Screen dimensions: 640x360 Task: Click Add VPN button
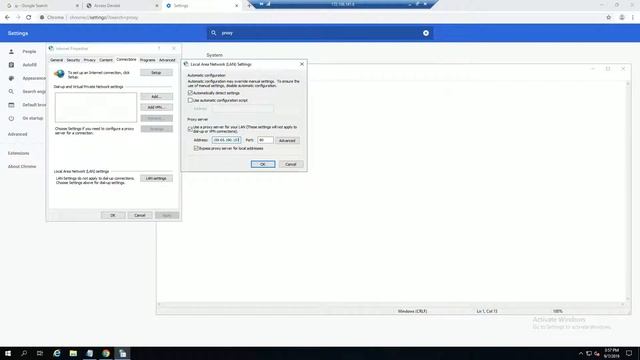tap(156, 107)
